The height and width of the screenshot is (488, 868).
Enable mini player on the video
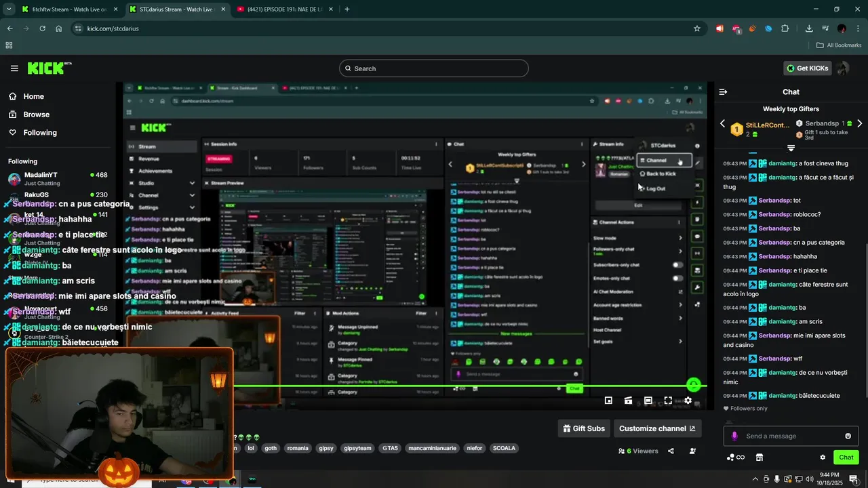(608, 401)
